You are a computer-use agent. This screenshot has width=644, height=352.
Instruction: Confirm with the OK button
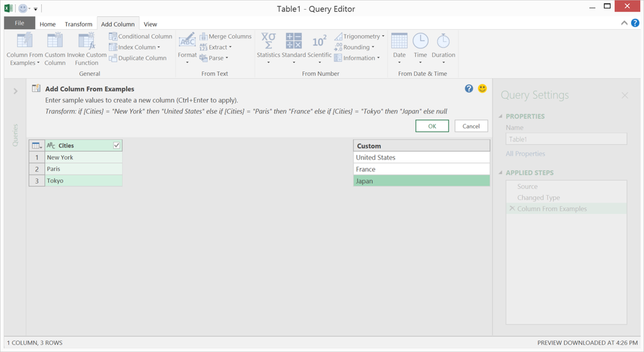[x=432, y=126]
